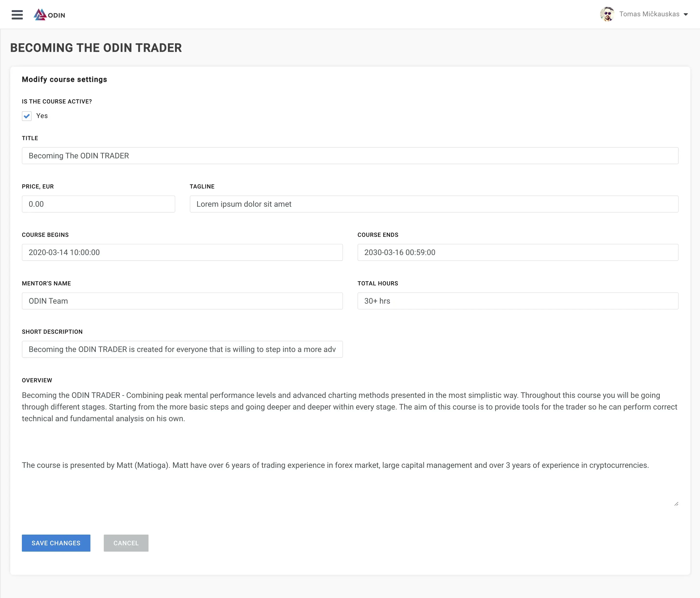700x598 pixels.
Task: Click the Yes label beside the checkbox
Action: coord(42,116)
